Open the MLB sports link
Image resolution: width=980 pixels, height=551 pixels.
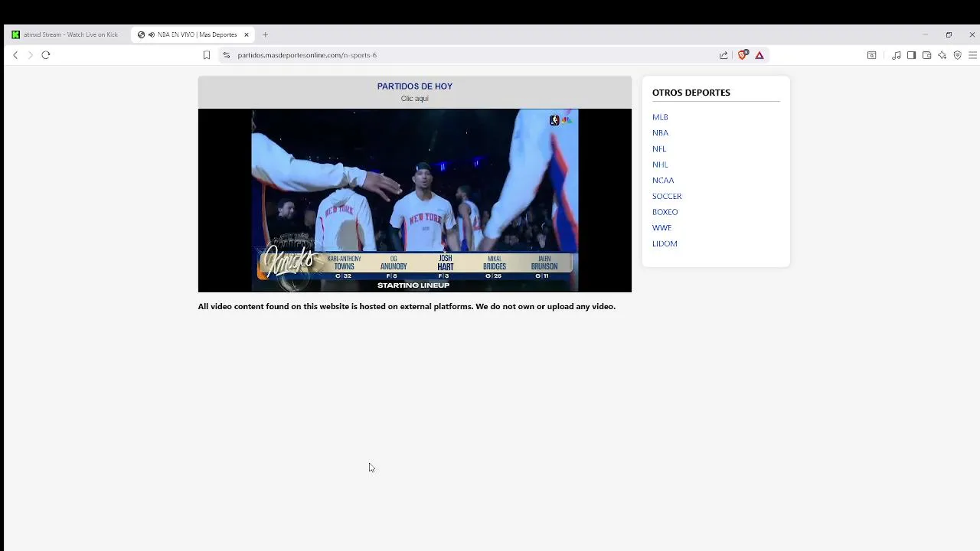pos(660,117)
